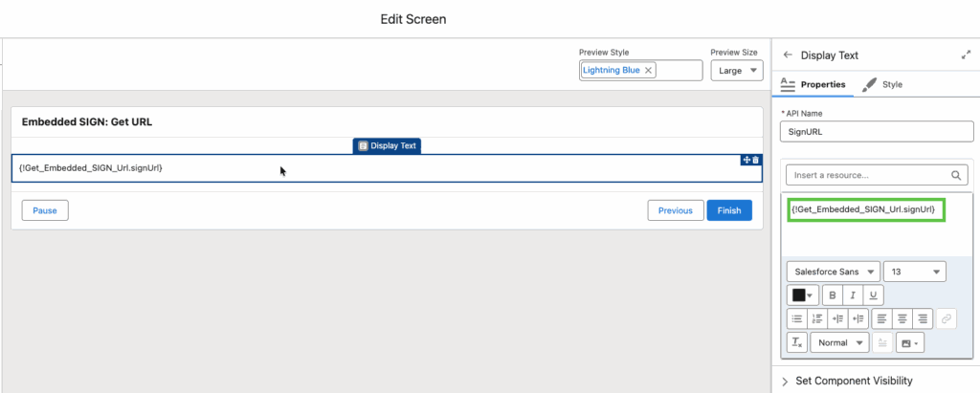The image size is (980, 393).
Task: Select the signUrl merge field text on the canvas
Action: coord(91,167)
